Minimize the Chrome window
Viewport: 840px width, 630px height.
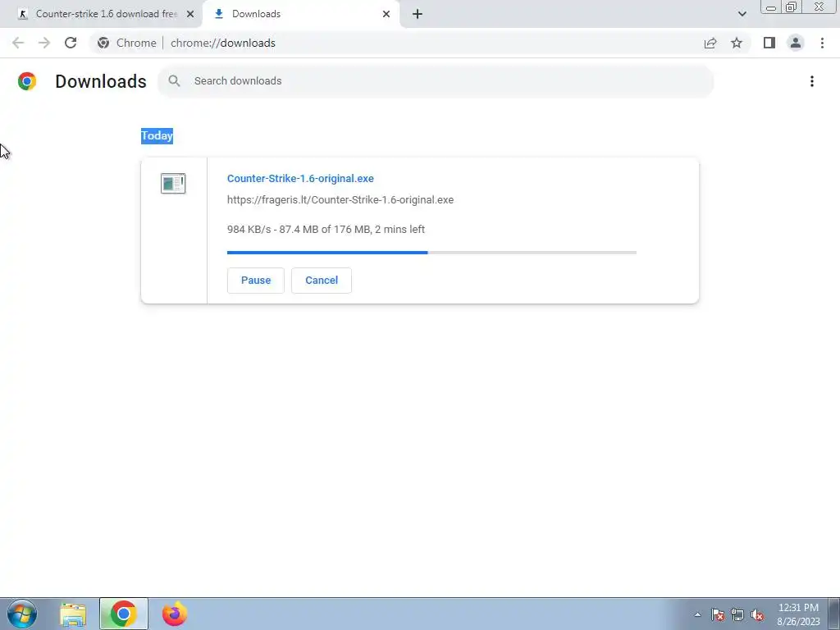pyautogui.click(x=771, y=7)
